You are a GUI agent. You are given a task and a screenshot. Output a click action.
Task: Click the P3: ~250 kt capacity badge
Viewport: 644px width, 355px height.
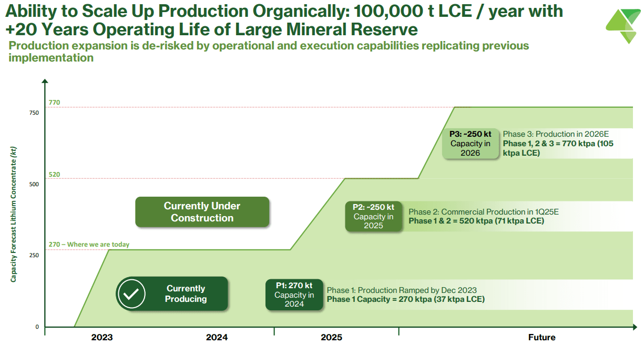[471, 144]
